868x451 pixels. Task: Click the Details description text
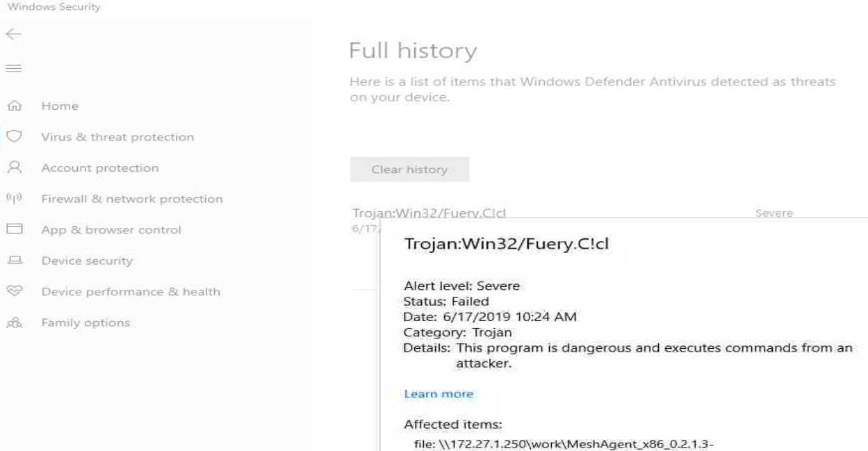654,355
